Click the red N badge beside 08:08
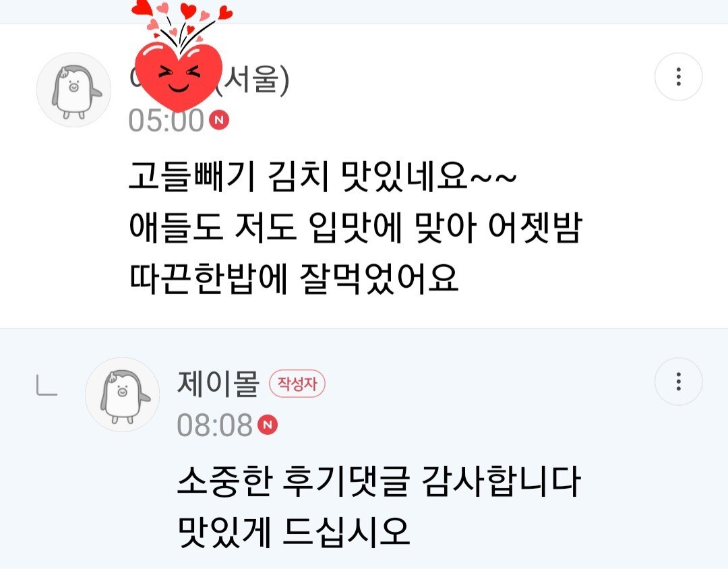The height and width of the screenshot is (569, 728). tap(268, 424)
